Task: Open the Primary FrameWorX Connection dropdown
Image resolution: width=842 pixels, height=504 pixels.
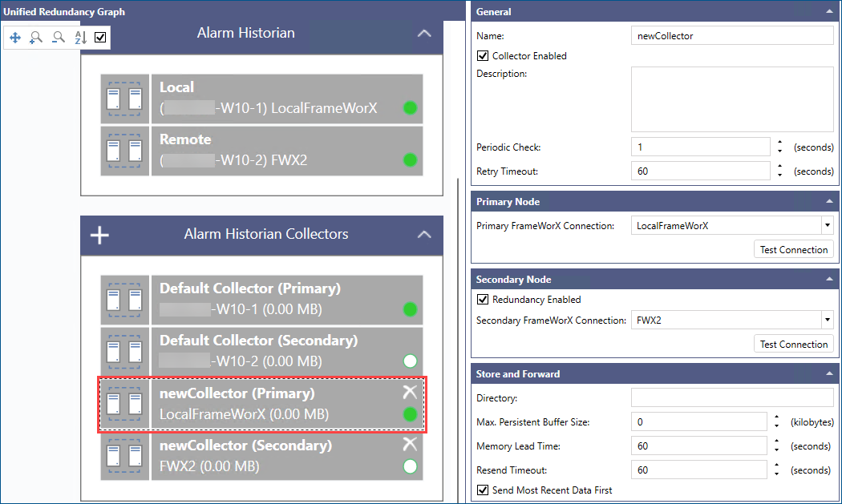Action: tap(827, 226)
